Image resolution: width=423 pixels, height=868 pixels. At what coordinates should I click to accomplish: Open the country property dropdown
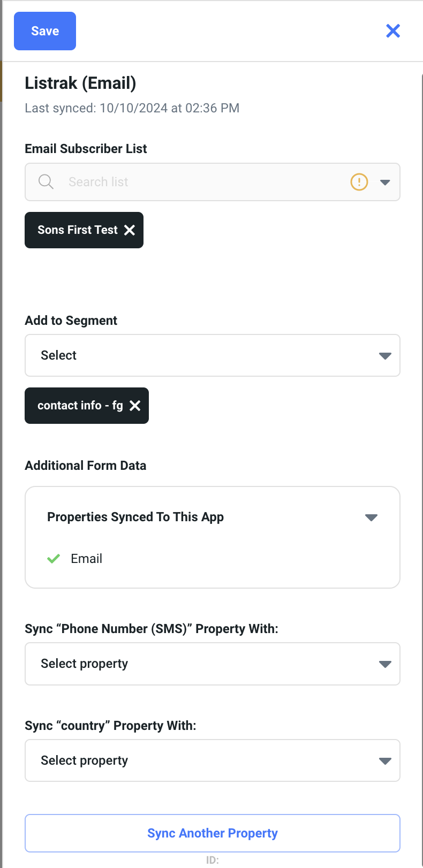tap(212, 760)
